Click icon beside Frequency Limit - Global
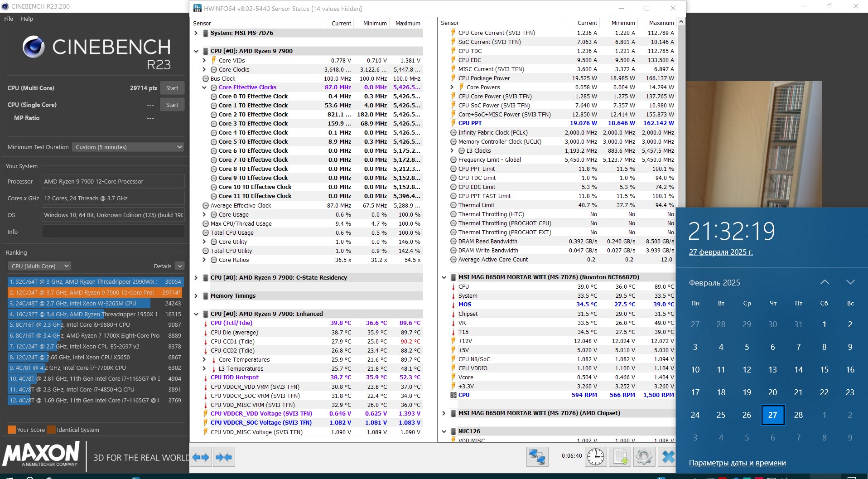The height and width of the screenshot is (479, 868). click(453, 160)
